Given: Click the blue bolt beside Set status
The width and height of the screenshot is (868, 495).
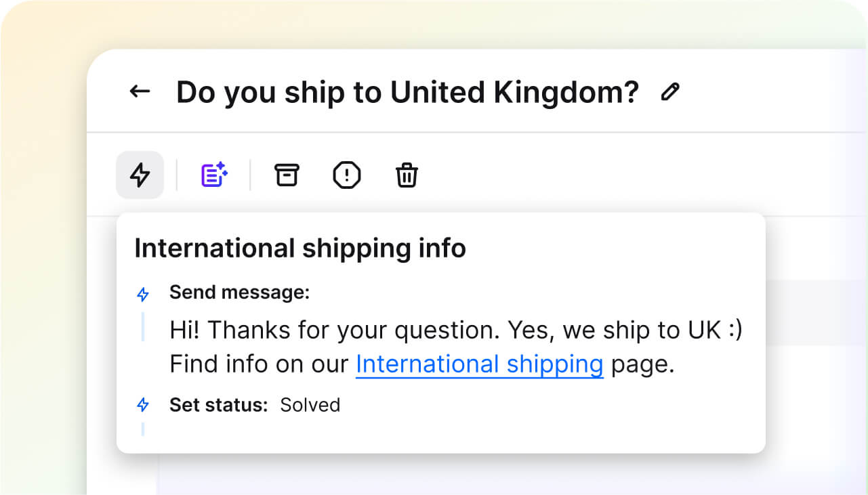Looking at the screenshot, I should coord(143,405).
